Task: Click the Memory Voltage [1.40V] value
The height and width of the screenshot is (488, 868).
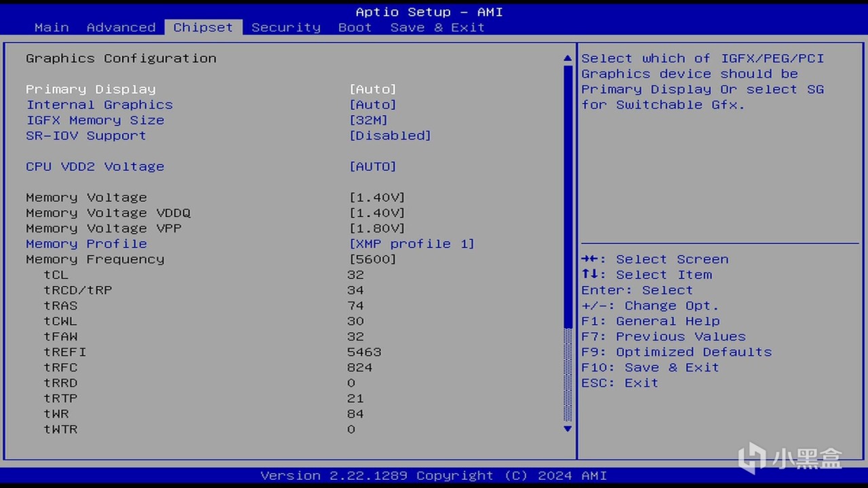Action: 377,197
